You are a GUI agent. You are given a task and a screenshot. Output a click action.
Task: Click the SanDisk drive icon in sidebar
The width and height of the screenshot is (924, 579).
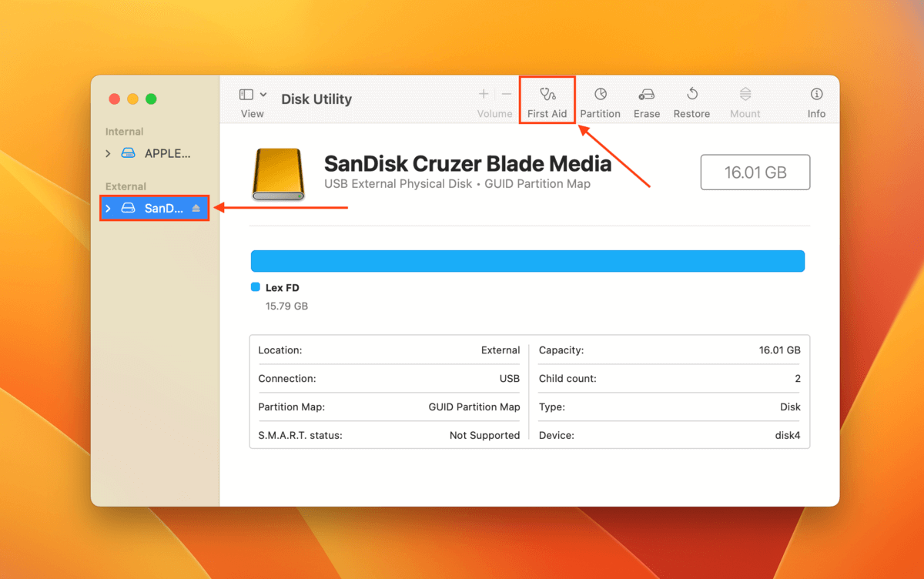pos(128,208)
